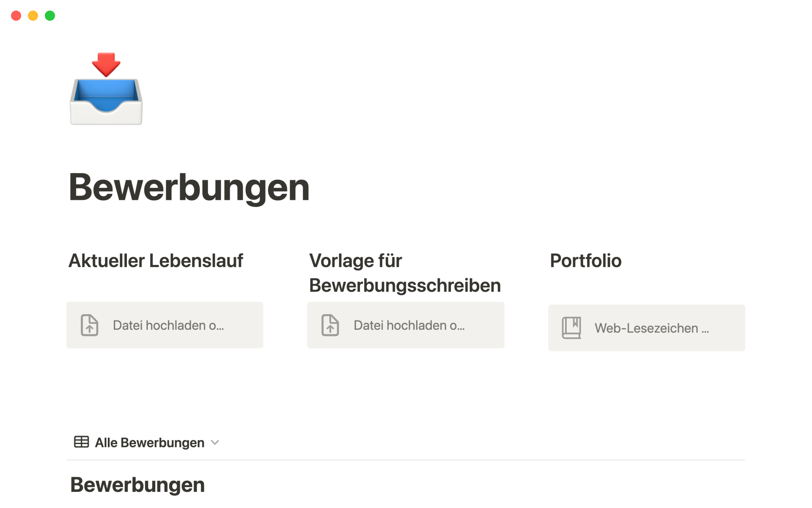Click the upload icon under Aktueller Lebenslauf
Viewport: 812px width, 508px height.
pos(90,325)
